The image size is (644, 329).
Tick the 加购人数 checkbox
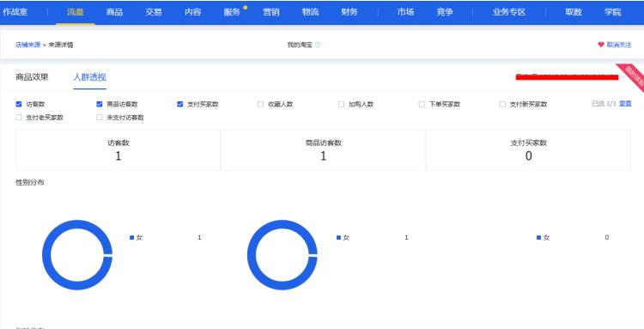341,104
